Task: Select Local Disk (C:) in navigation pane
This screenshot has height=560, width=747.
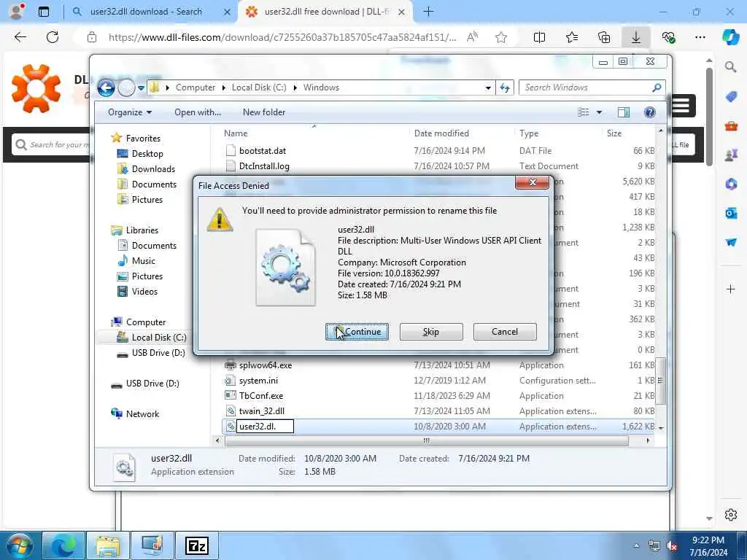Action: [x=152, y=338]
